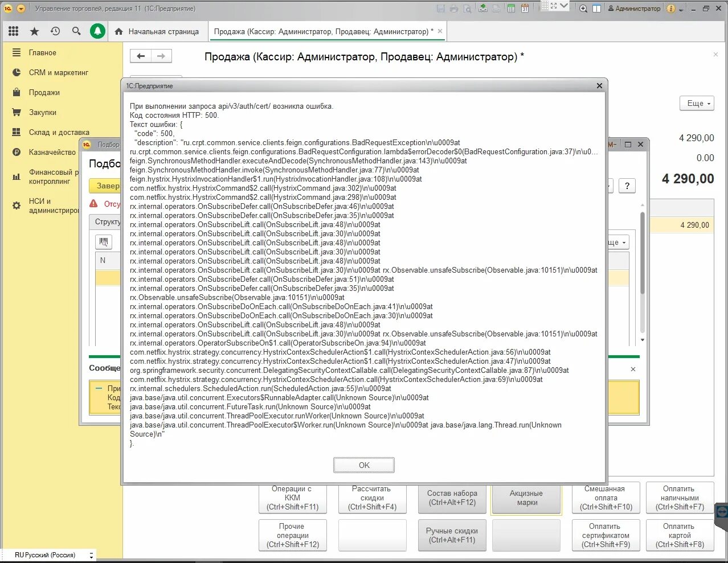
Task: Open the sections menu grid icon
Action: tap(14, 31)
